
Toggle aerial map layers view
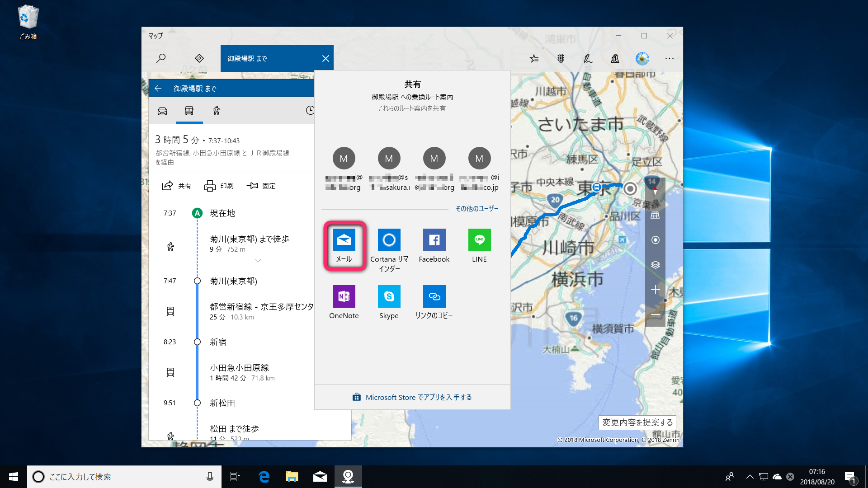pos(655,265)
